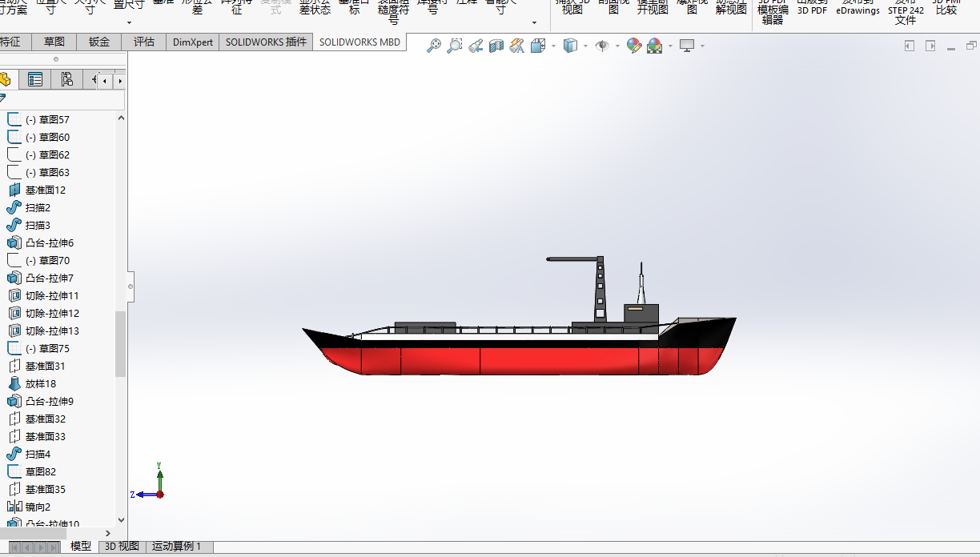
Task: Expand the panel with right arrow button
Action: pyautogui.click(x=930, y=46)
